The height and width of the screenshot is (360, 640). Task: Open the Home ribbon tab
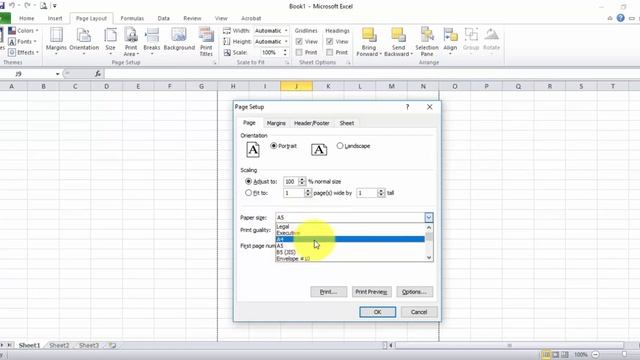click(x=27, y=18)
